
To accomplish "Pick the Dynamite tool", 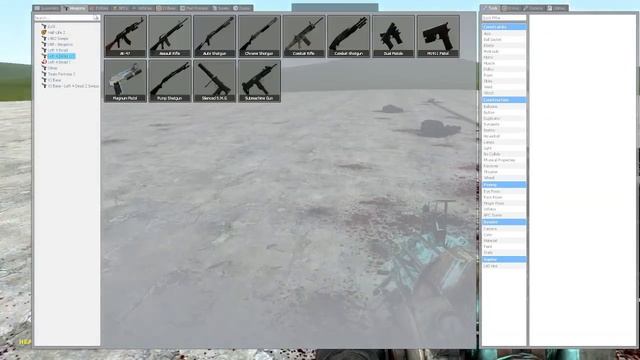I will 504,124.
